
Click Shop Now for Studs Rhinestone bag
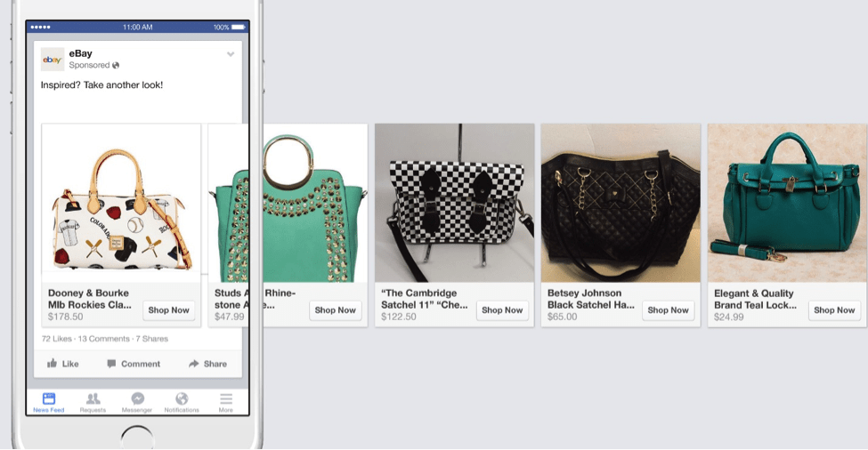[335, 310]
